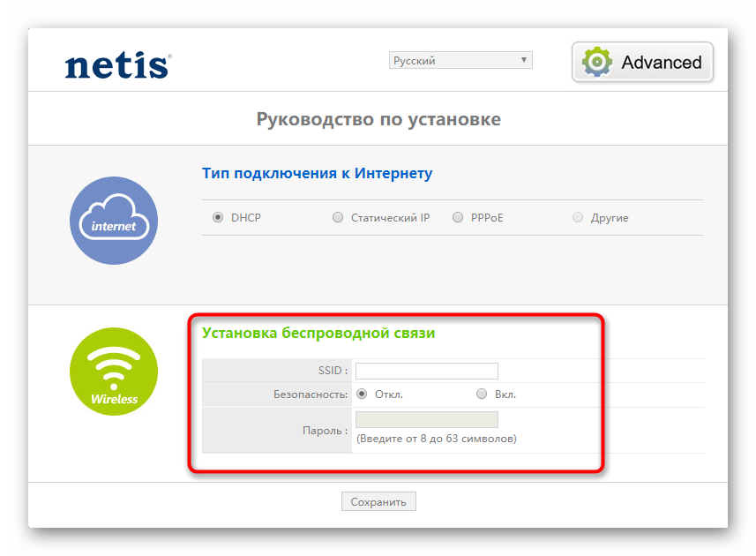Set Безопасность to Откл.

362,394
